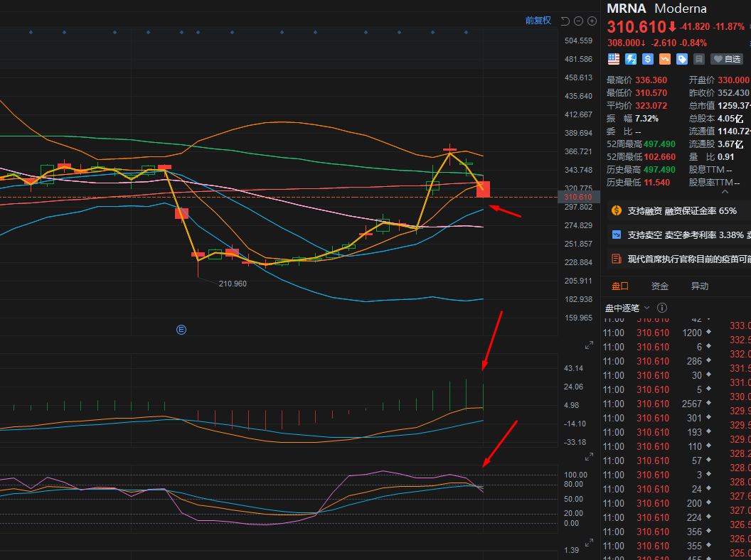Zoom in the K-line chart with plus icon
Viewport: 751px width, 560px height.
592,21
